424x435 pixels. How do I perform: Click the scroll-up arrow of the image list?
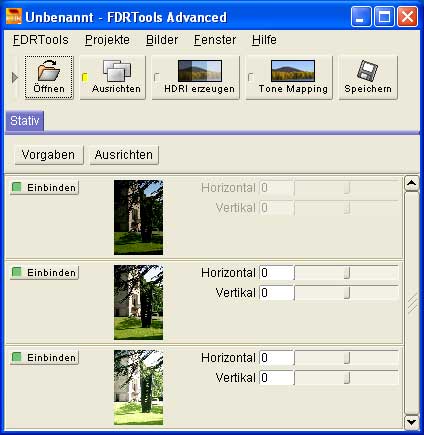click(412, 183)
